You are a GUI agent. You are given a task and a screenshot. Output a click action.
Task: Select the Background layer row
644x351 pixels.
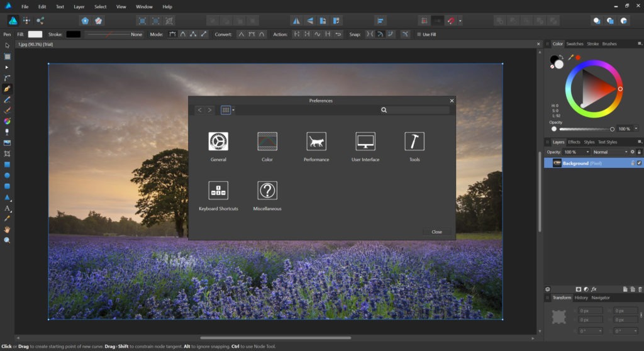[594, 163]
